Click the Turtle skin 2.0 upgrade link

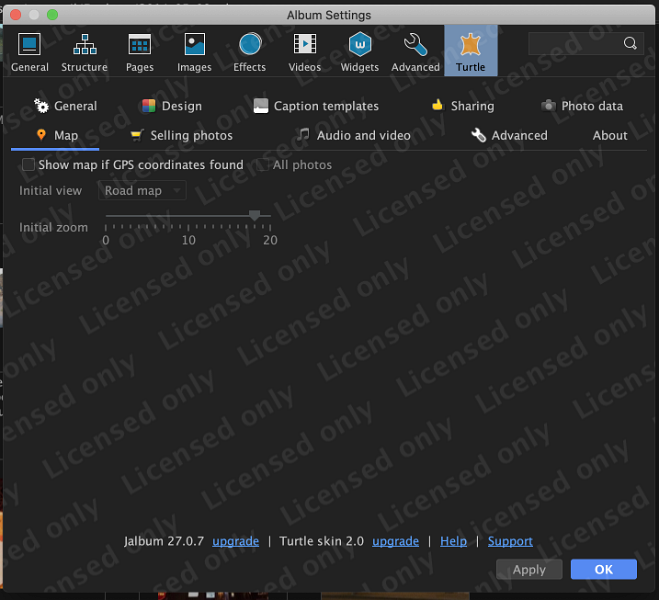pos(395,541)
